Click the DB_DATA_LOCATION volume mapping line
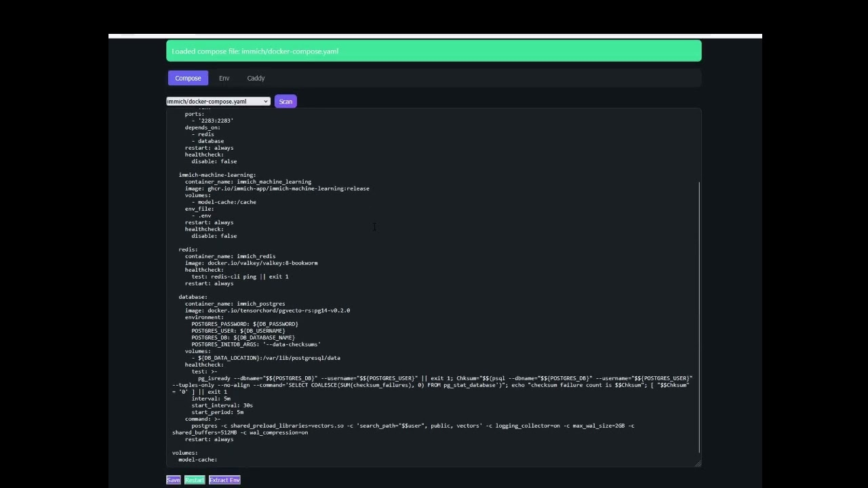The width and height of the screenshot is (868, 488). click(x=266, y=358)
